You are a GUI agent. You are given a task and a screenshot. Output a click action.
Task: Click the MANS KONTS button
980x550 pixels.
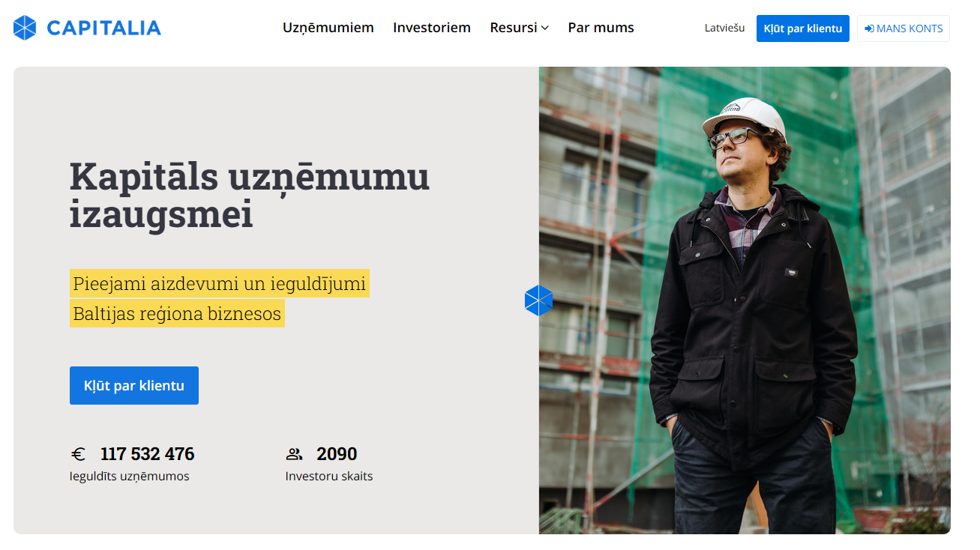tap(904, 28)
